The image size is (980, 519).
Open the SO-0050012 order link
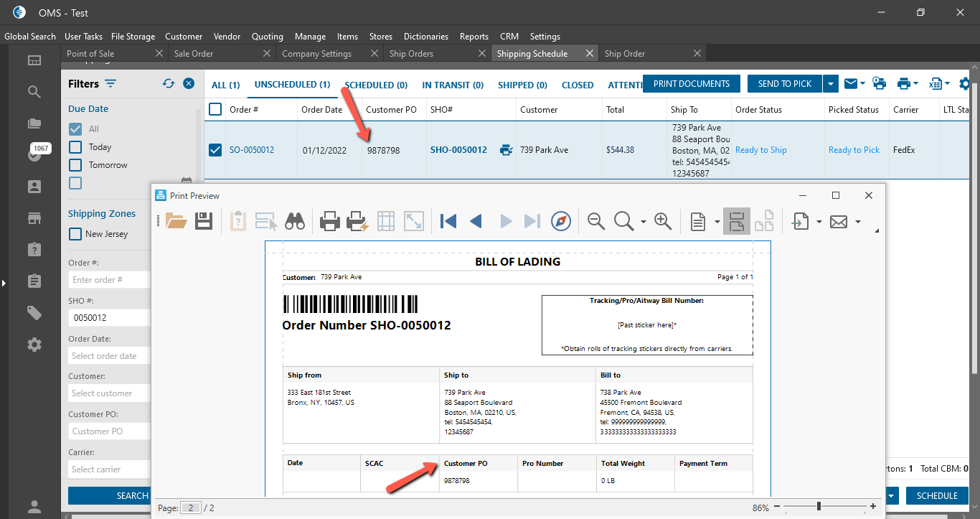[251, 150]
